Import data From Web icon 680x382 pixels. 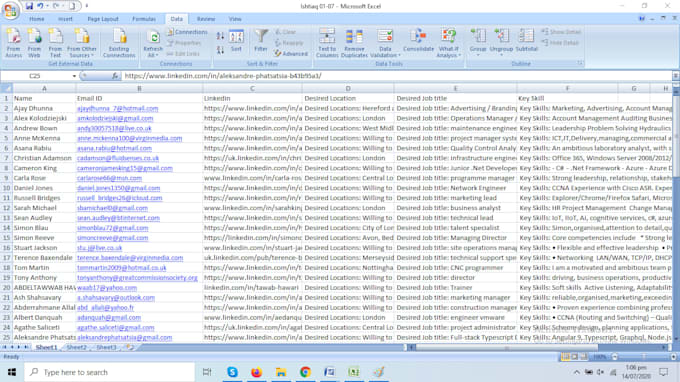click(x=34, y=43)
